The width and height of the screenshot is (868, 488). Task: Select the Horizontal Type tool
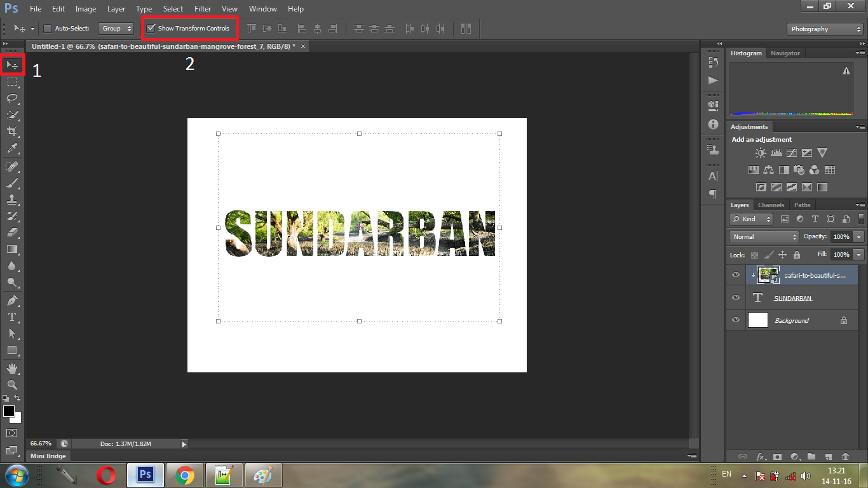tap(12, 316)
